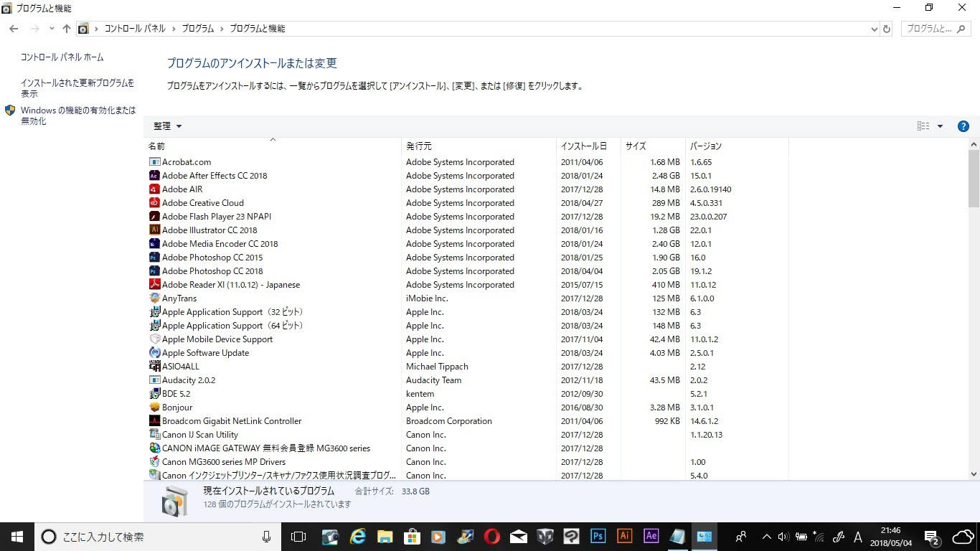Screen dimensions: 980x551
Task: Open Photoshop from the taskbar
Action: (598, 536)
